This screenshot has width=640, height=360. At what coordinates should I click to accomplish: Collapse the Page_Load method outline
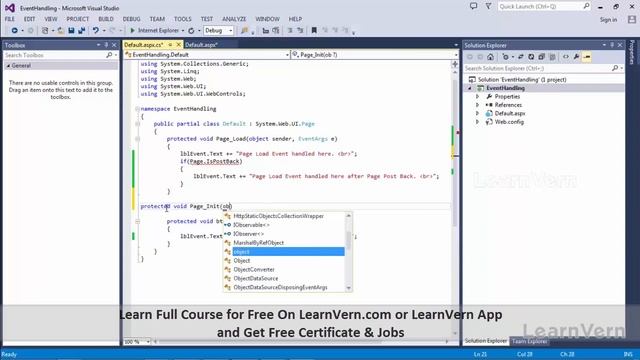point(138,139)
